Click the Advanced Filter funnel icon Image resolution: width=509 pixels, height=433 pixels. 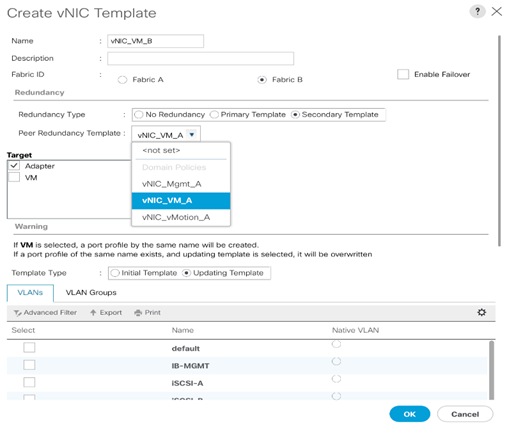(18, 313)
